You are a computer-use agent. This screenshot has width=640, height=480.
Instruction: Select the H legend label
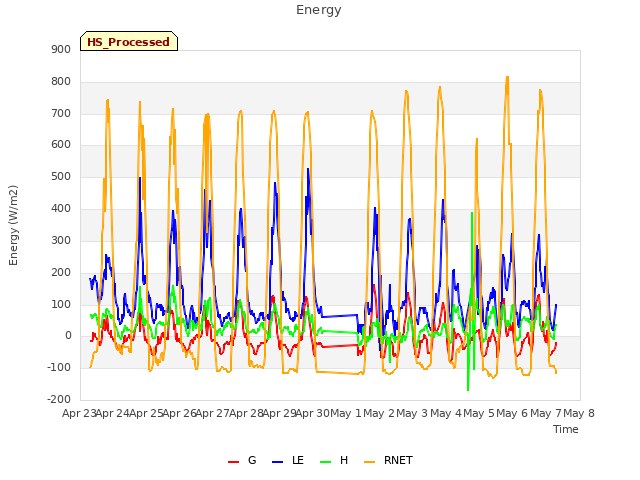coord(344,460)
